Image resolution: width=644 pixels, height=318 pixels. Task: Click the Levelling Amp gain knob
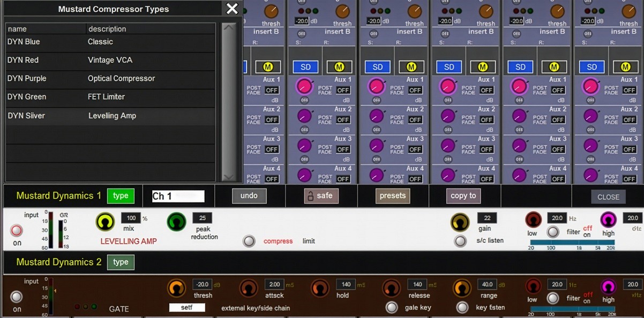(460, 222)
